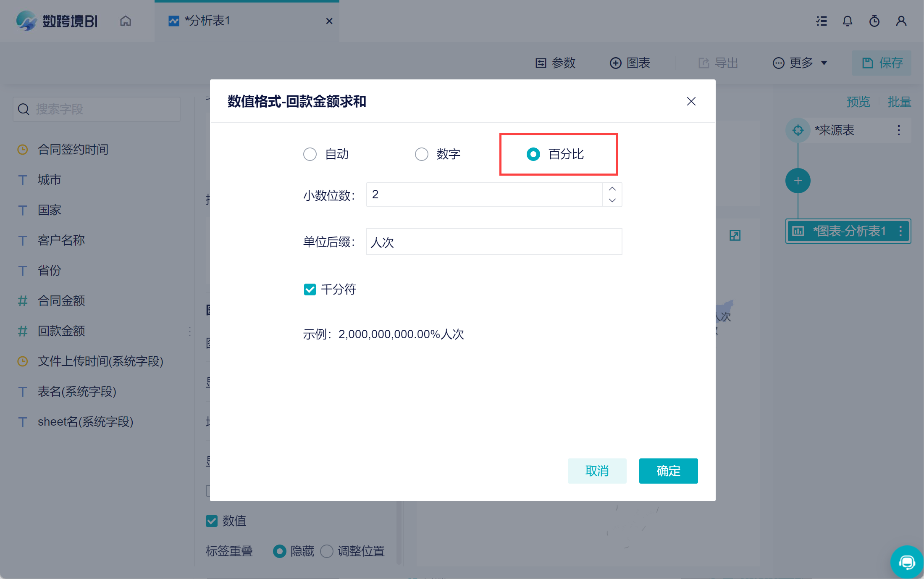Viewport: 924px width, 579px height.
Task: Expand the 更多 dropdown menu
Action: tap(800, 63)
